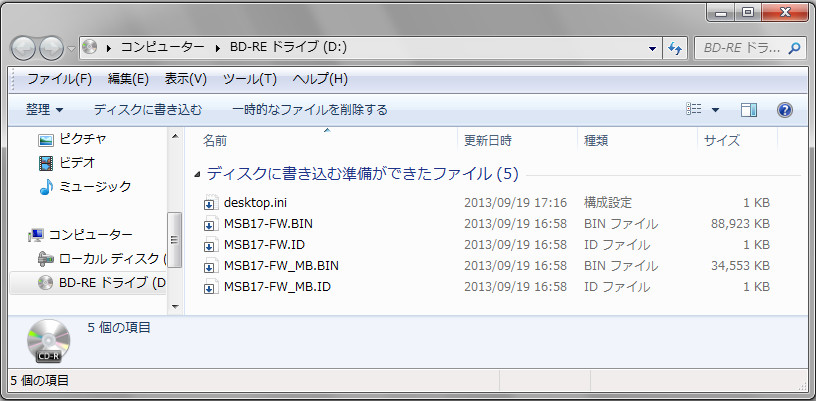The height and width of the screenshot is (401, 816).
Task: Open the 整理 dropdown menu
Action: (45, 109)
